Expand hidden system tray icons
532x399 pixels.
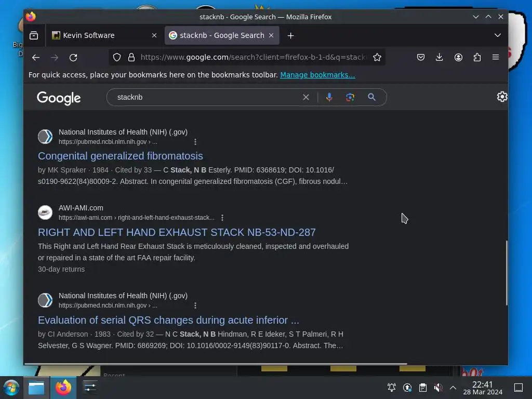(453, 388)
